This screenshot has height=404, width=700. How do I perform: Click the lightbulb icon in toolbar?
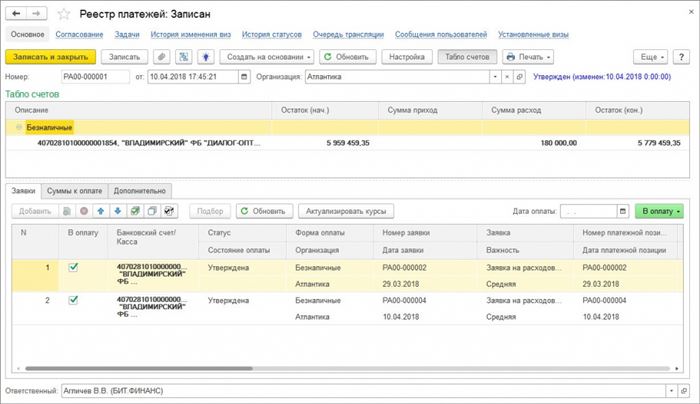[x=205, y=57]
